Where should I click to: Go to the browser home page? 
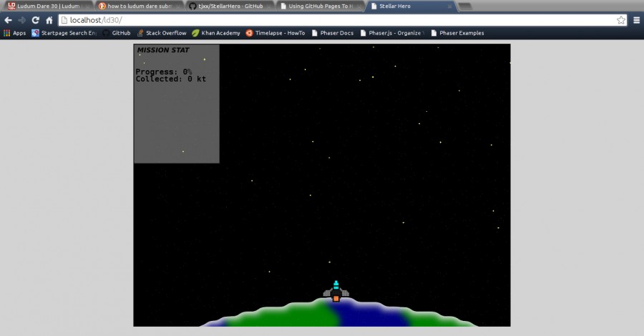(49, 20)
